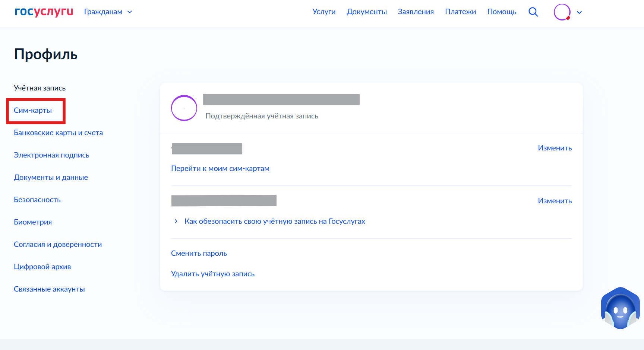The width and height of the screenshot is (644, 350).
Task: Open Помощь in the top menu
Action: tap(502, 12)
